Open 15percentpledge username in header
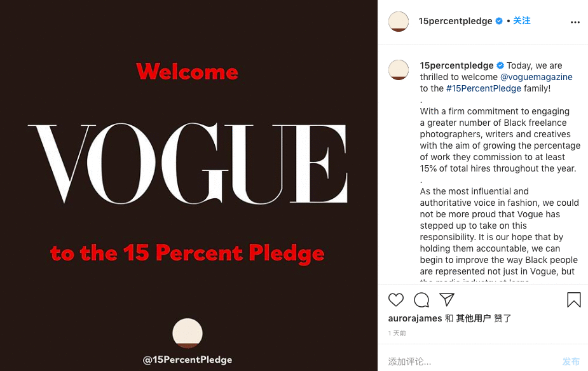This screenshot has width=588, height=371. [x=455, y=21]
